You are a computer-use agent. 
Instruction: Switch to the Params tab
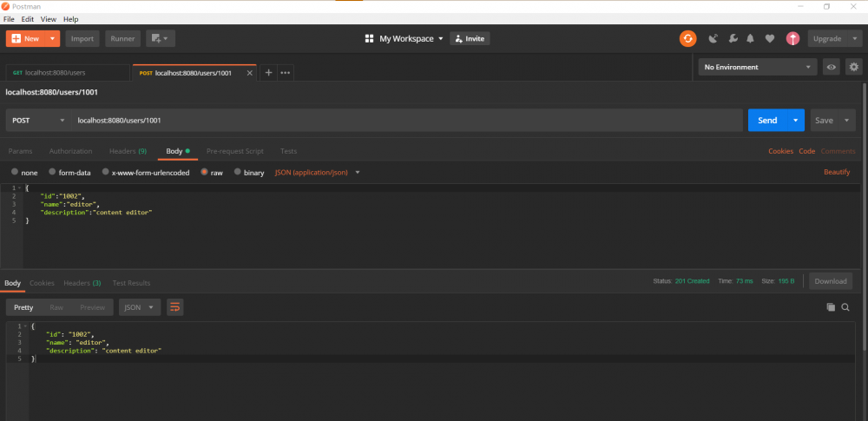click(x=21, y=151)
